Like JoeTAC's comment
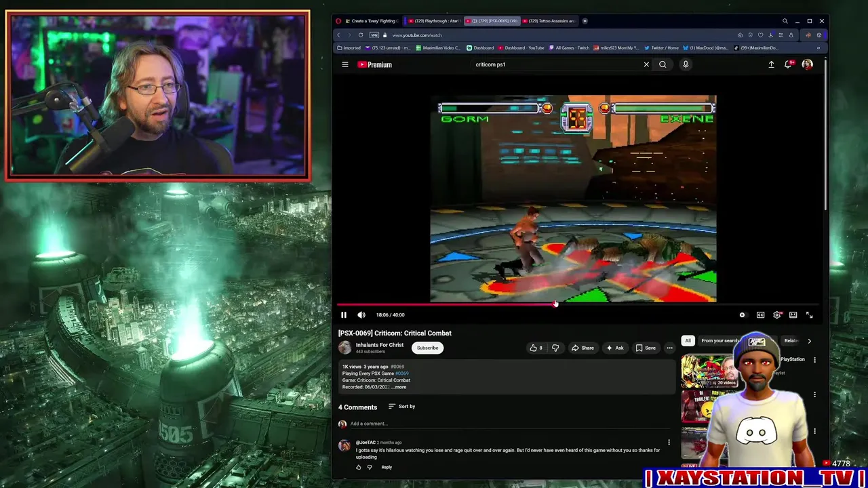 tap(359, 467)
